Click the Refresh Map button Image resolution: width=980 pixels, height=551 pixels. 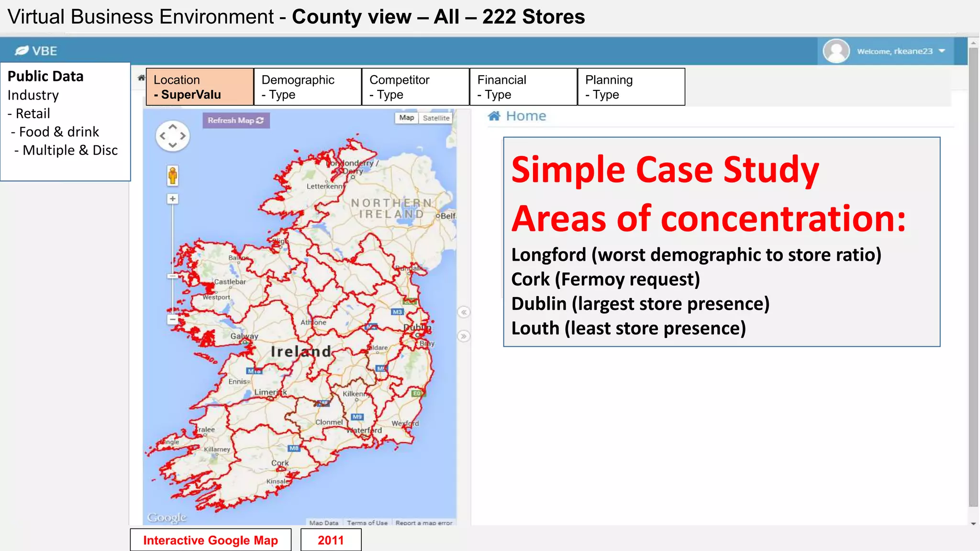tap(236, 121)
